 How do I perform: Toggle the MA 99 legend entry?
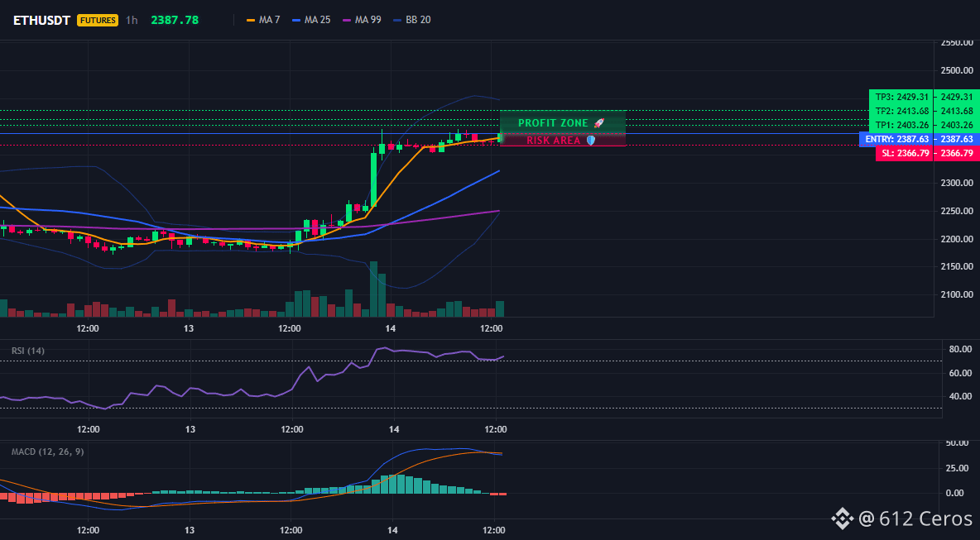[x=362, y=20]
